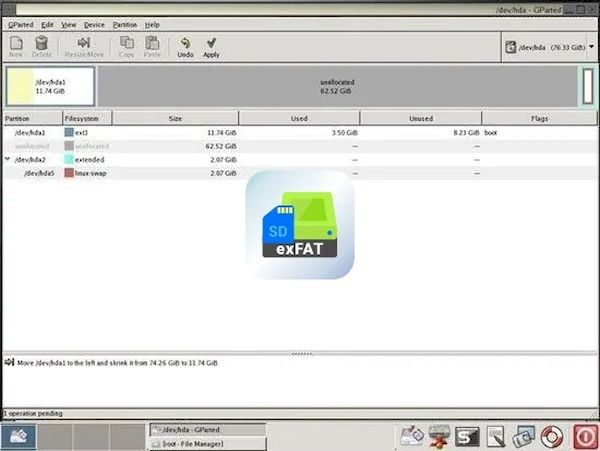Select the /dev/hda1 block in disk map
Image resolution: width=600 pixels, height=451 pixels.
[x=50, y=86]
